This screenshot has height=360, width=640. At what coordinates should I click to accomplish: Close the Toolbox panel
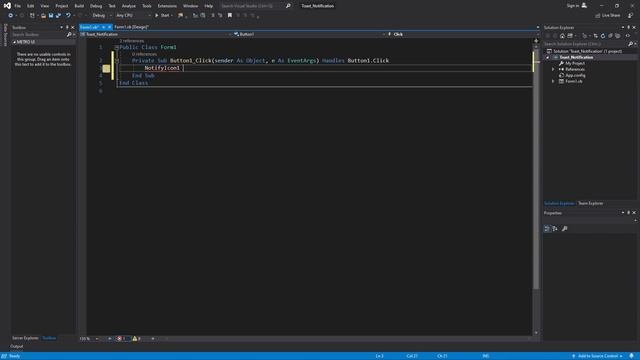(73, 27)
